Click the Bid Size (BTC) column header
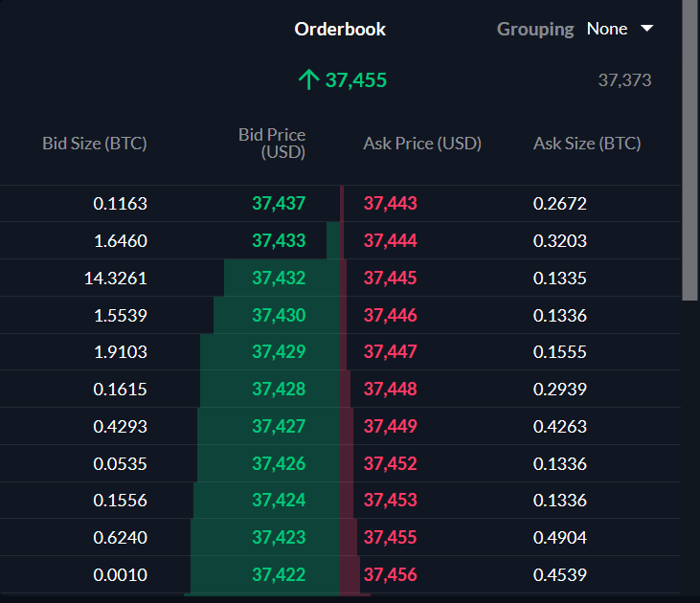The width and height of the screenshot is (700, 603). pos(95,144)
